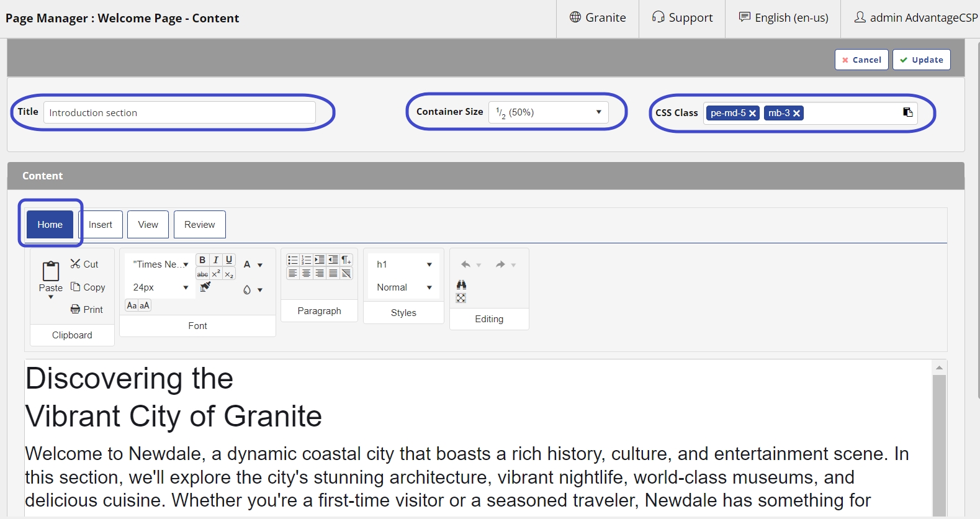Click the editor vertical scrollbar up arrow

click(x=939, y=368)
